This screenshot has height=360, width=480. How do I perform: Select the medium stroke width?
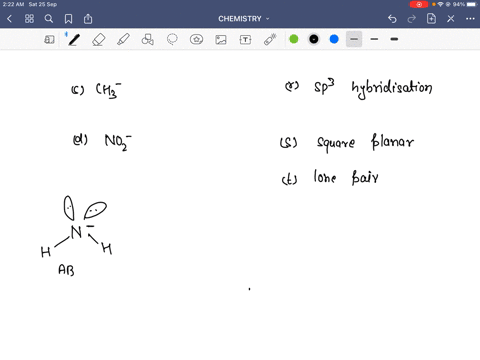pyautogui.click(x=374, y=39)
